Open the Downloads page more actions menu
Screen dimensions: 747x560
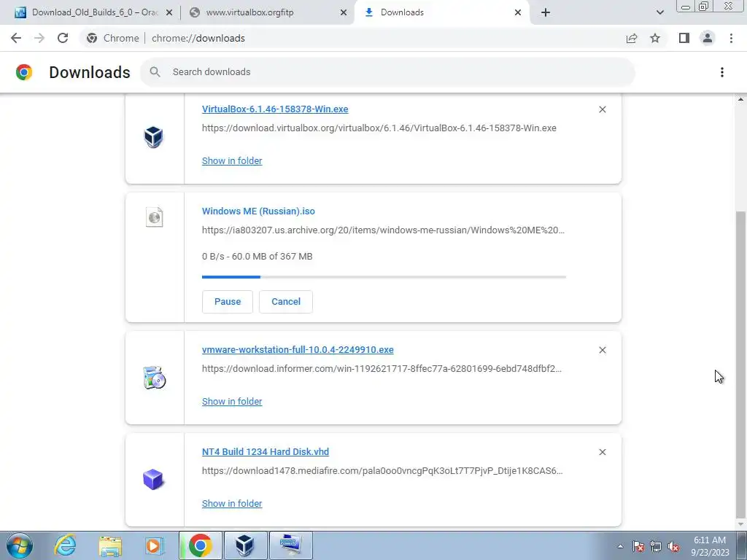click(x=722, y=72)
